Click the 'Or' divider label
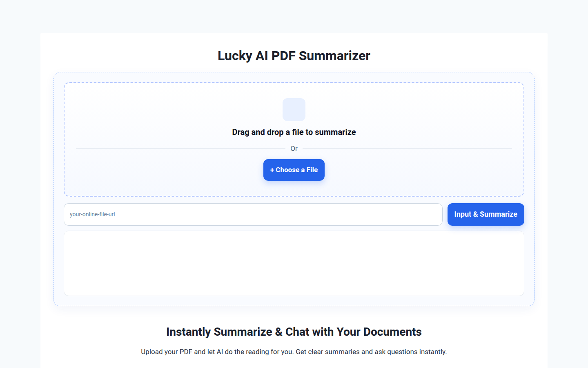The image size is (588, 368). point(294,148)
